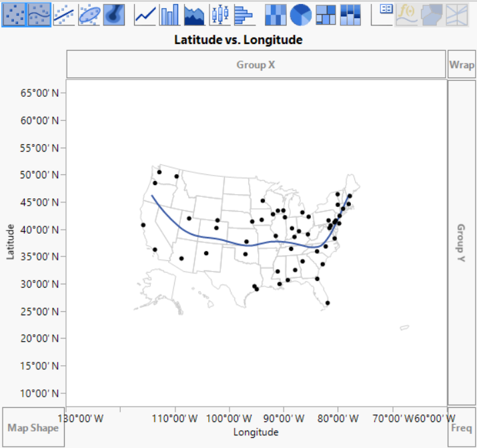Choose the Contour plot icon
Viewport: 477px width, 448px height.
(x=114, y=13)
